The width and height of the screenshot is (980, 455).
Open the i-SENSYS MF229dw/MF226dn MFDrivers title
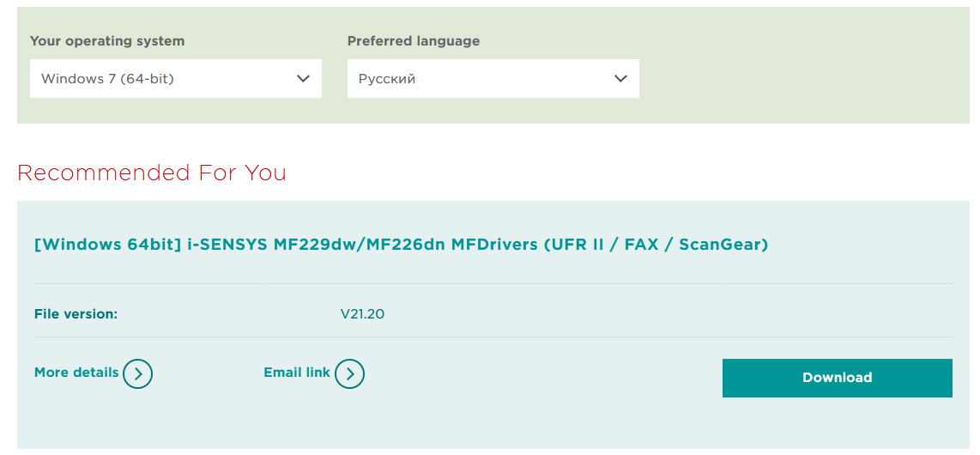pyautogui.click(x=360, y=245)
